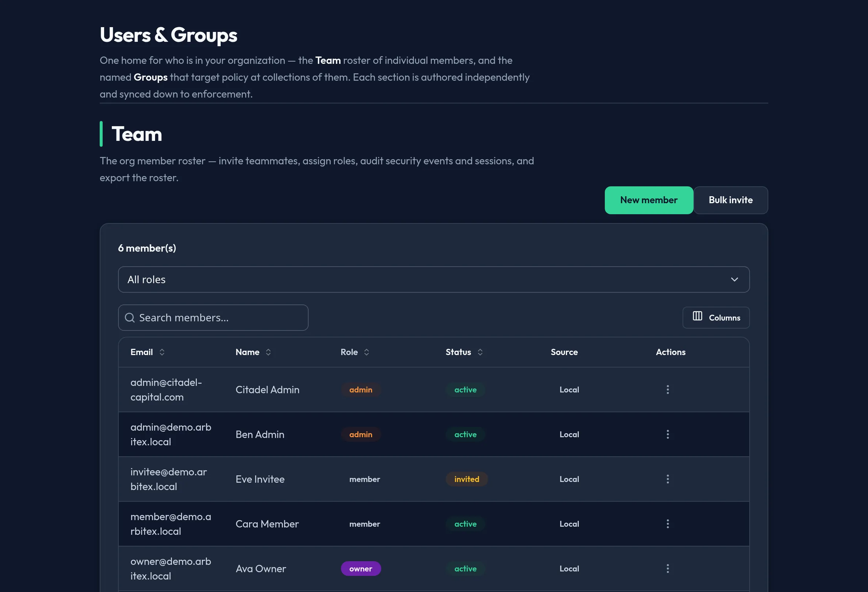
Task: Select invitee@demo.arbitex.local email cell
Action: (169, 479)
